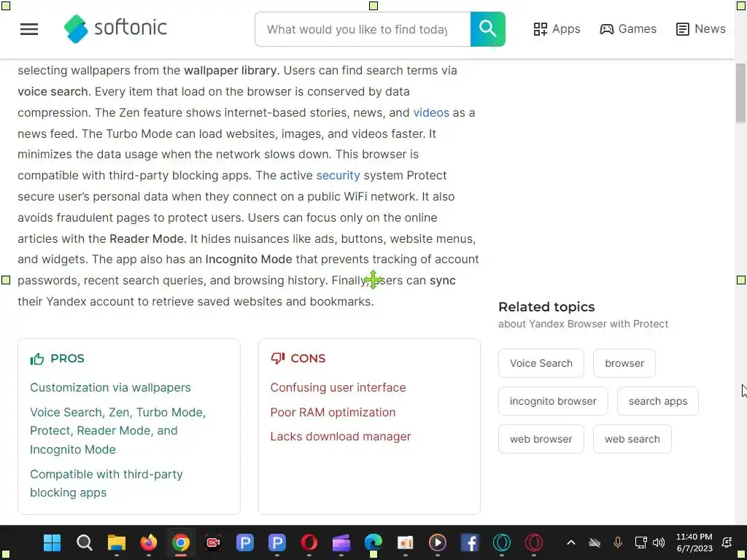Viewport: 747px width, 560px height.
Task: Select the Voice Search topic tag
Action: (541, 363)
